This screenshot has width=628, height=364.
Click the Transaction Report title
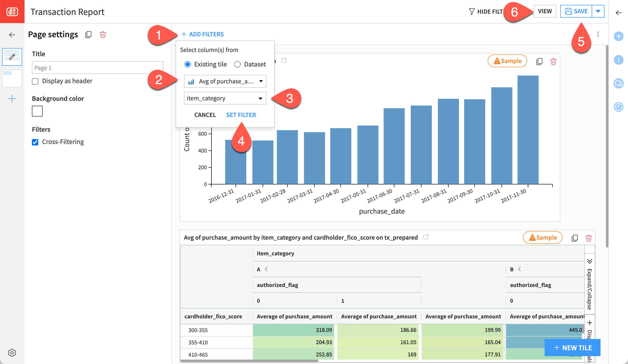67,12
